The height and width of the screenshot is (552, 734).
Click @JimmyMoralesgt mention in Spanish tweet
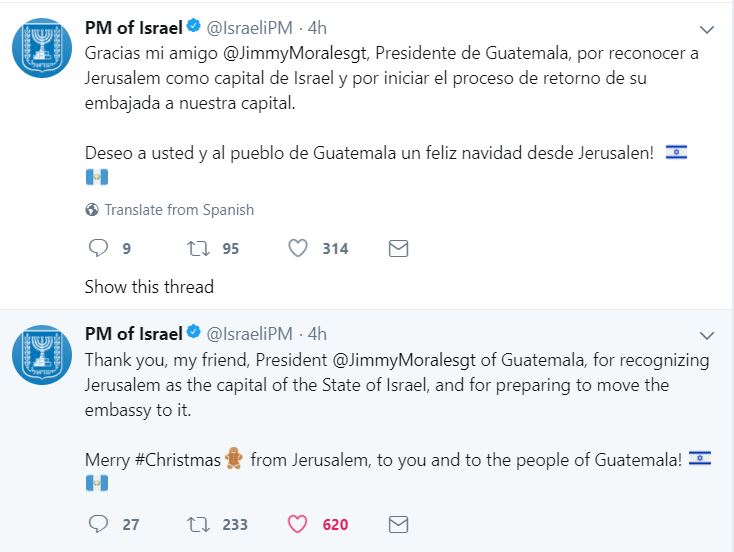click(296, 53)
